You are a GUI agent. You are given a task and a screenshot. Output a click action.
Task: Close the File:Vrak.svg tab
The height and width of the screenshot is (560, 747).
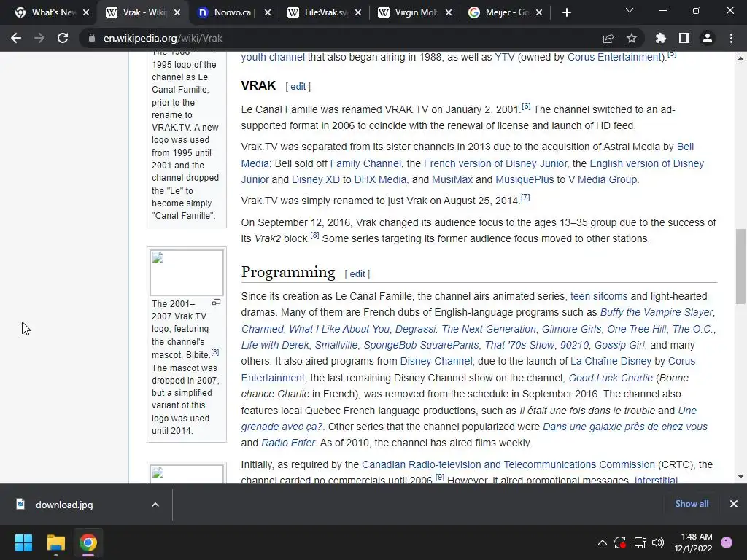358,13
